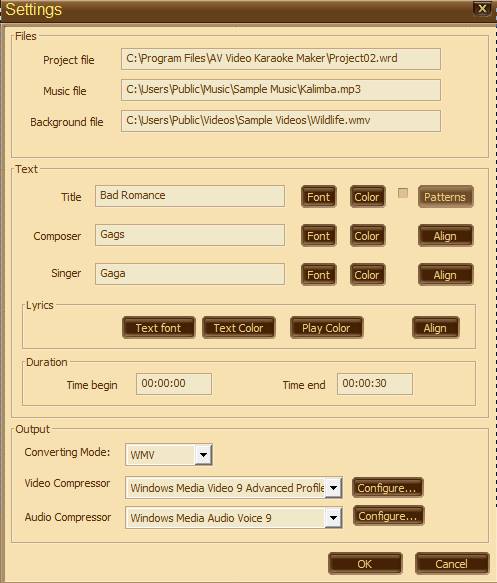Click the 'Converting Mode:' label
The width and height of the screenshot is (497, 583).
67,452
